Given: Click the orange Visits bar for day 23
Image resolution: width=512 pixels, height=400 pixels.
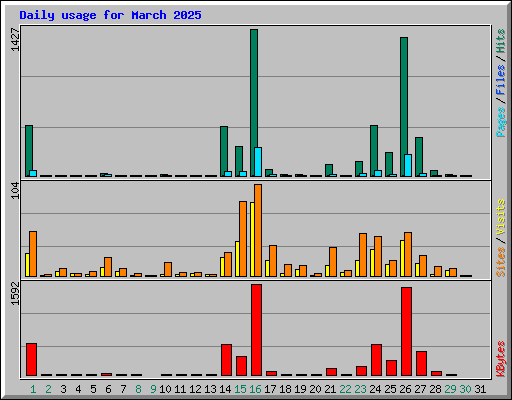Looking at the screenshot, I should (363, 255).
